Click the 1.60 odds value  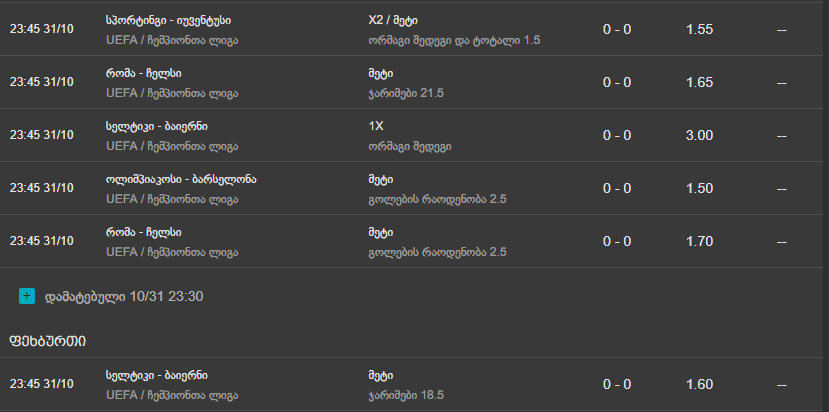(x=700, y=385)
